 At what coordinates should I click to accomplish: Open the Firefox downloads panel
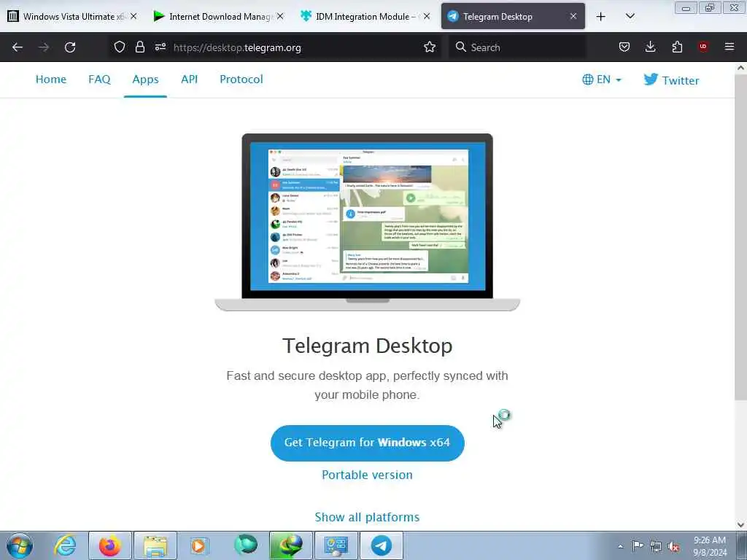tap(650, 47)
